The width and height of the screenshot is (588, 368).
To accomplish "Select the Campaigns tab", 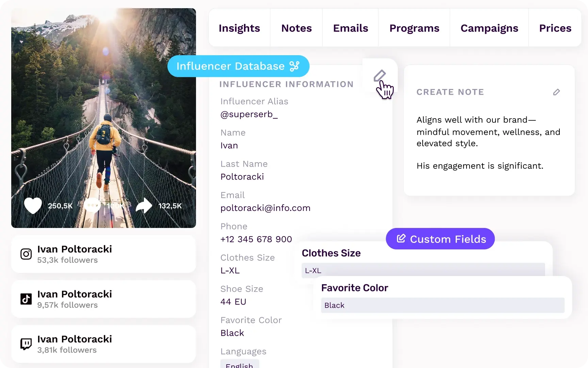I will [x=489, y=28].
